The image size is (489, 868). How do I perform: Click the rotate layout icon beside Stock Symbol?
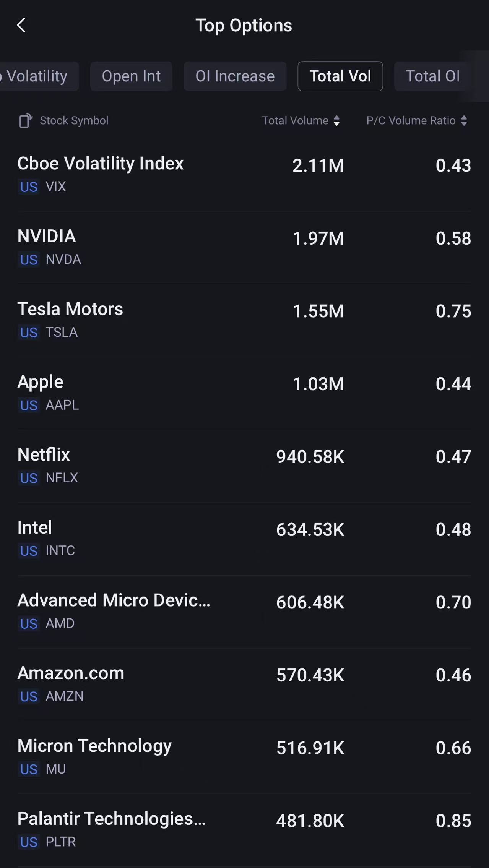tap(26, 121)
